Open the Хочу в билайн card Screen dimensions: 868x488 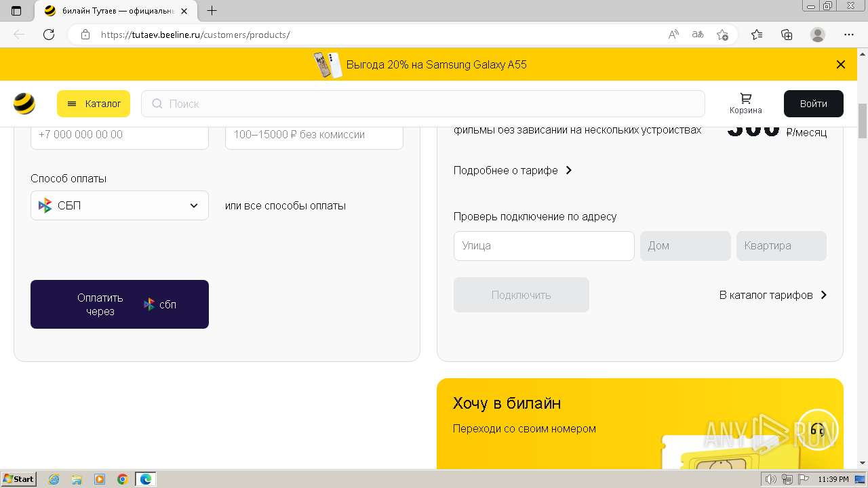point(640,424)
